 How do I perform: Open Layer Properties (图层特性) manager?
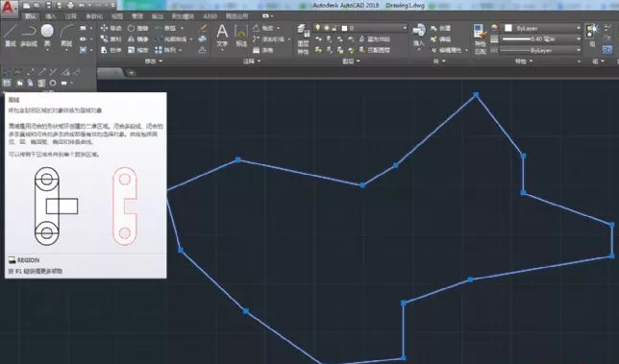pos(303,39)
